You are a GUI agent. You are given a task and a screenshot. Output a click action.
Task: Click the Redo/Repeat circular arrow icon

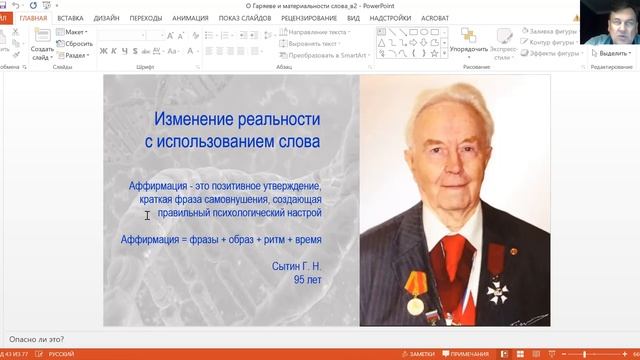click(33, 5)
